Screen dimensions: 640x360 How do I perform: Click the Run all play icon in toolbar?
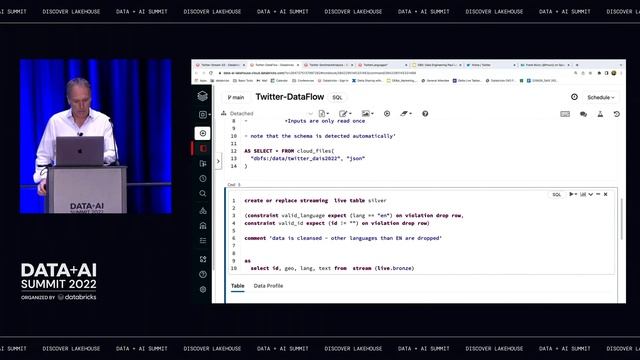[x=387, y=113]
